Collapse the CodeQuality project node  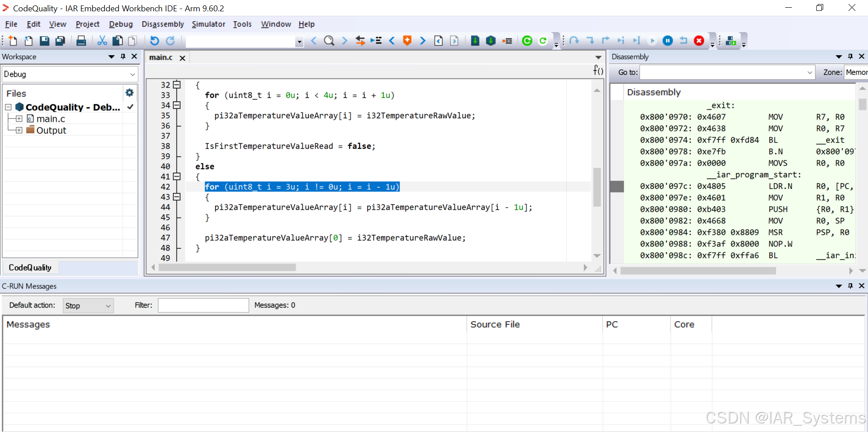pyautogui.click(x=8, y=107)
